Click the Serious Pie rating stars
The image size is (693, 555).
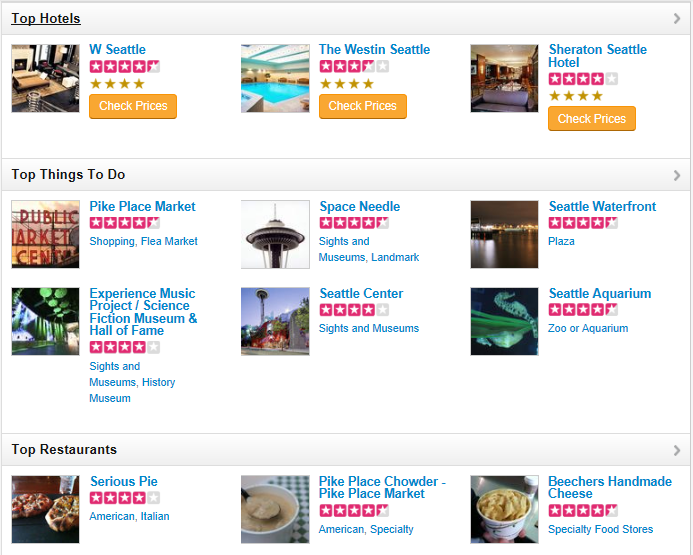[124, 498]
